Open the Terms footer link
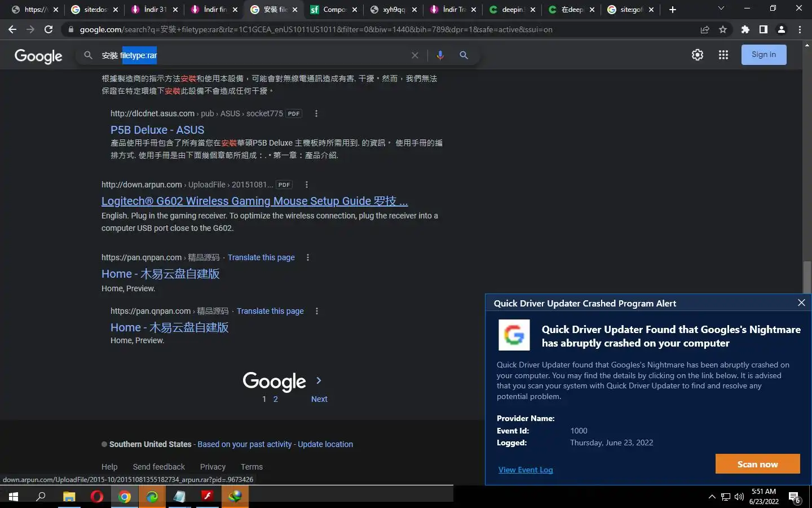The image size is (812, 508). (x=251, y=467)
